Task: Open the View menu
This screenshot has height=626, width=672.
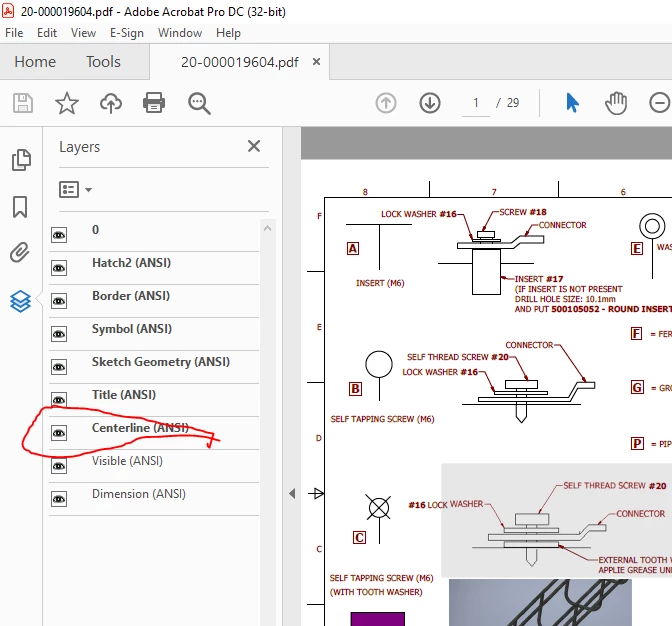Action: pyautogui.click(x=83, y=33)
